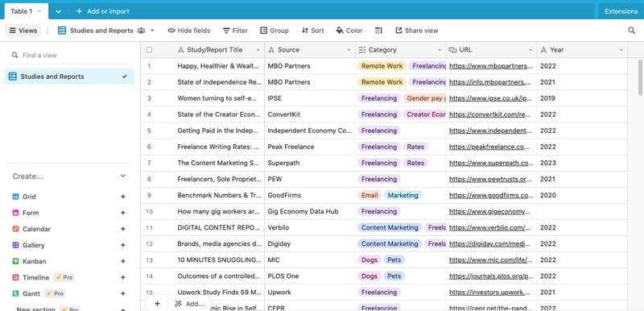Screen dimensions: 644x311
Task: Collapse the Create section chevron
Action: point(123,176)
